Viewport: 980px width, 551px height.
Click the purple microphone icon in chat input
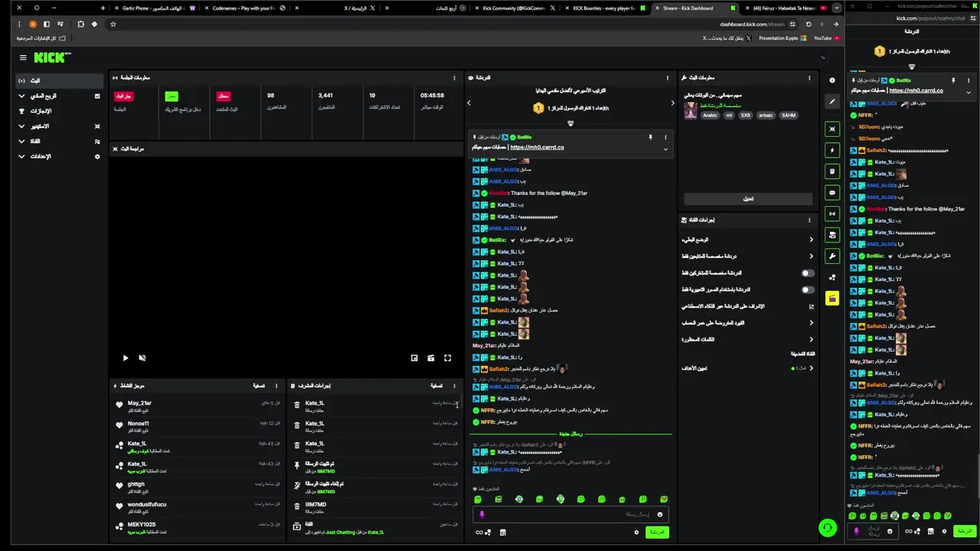pos(482,514)
